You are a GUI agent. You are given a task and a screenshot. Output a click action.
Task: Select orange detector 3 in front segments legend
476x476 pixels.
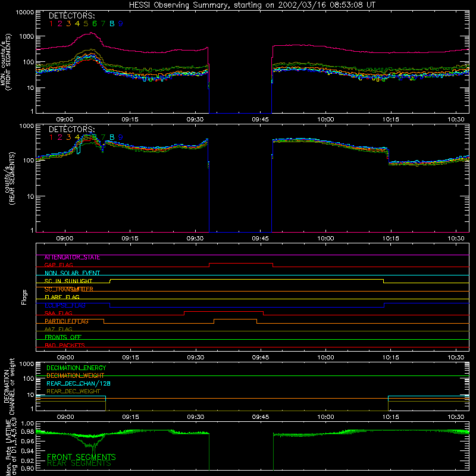click(68, 24)
